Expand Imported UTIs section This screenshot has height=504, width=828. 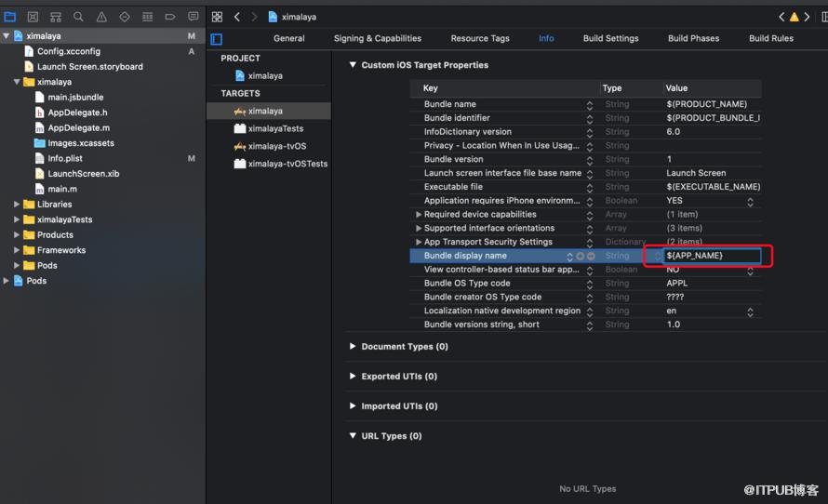click(x=353, y=406)
